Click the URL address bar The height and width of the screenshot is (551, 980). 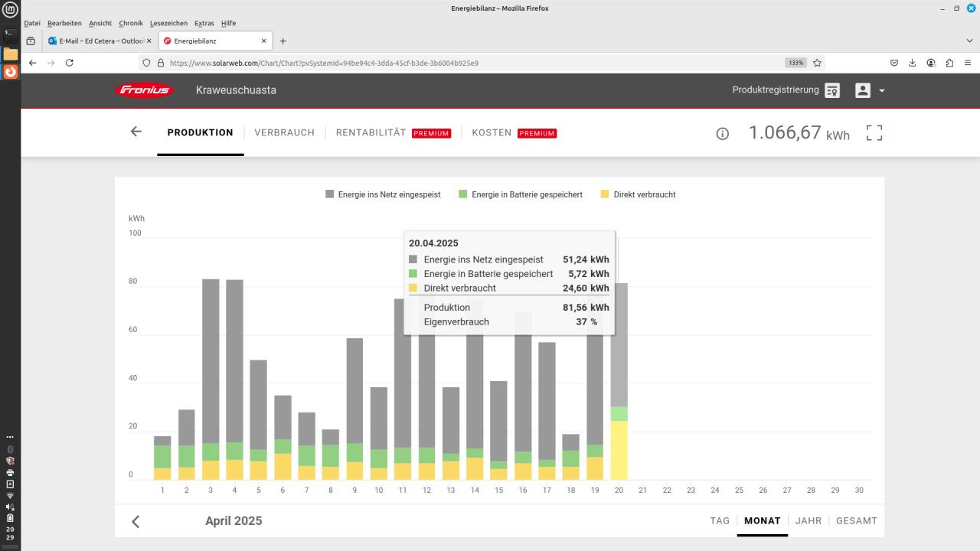(x=459, y=63)
